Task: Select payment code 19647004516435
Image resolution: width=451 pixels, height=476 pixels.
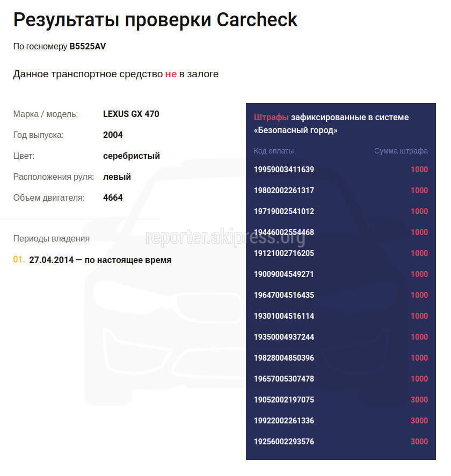Action: (x=284, y=295)
